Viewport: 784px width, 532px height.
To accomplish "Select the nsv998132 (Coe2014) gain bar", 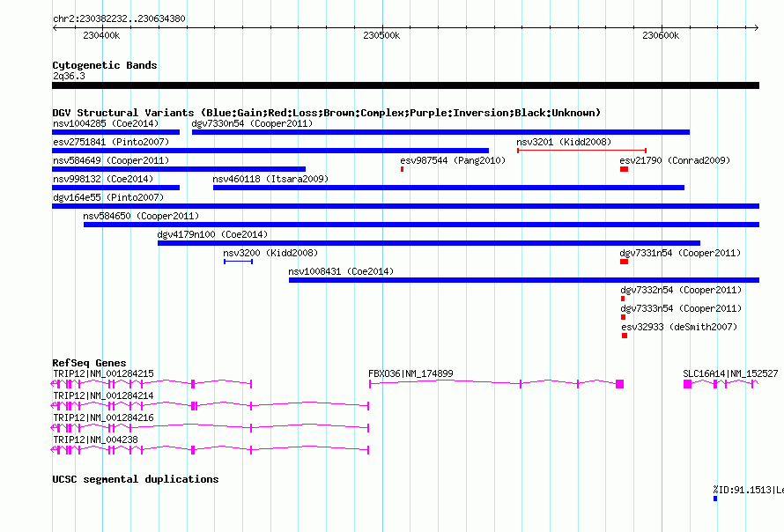I will click(x=115, y=188).
